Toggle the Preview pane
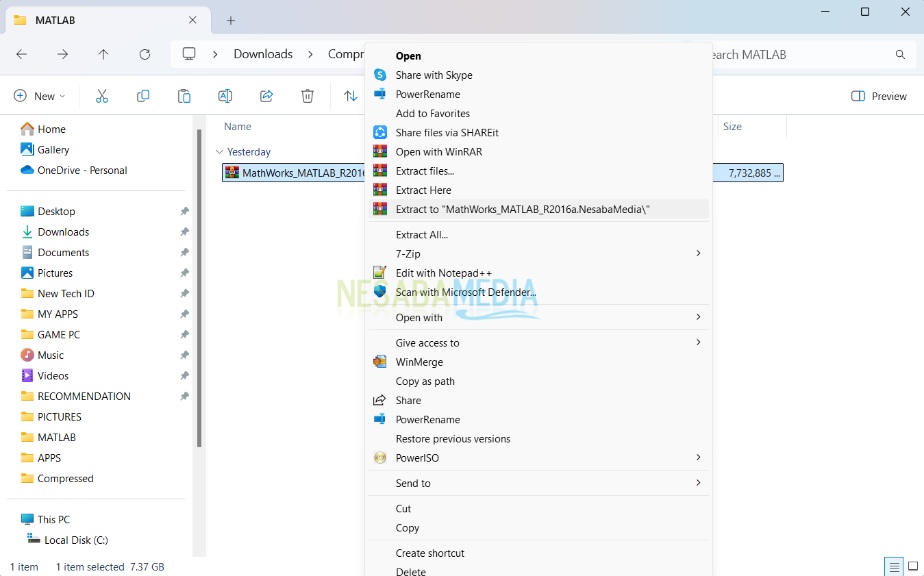924x576 pixels. pyautogui.click(x=879, y=97)
